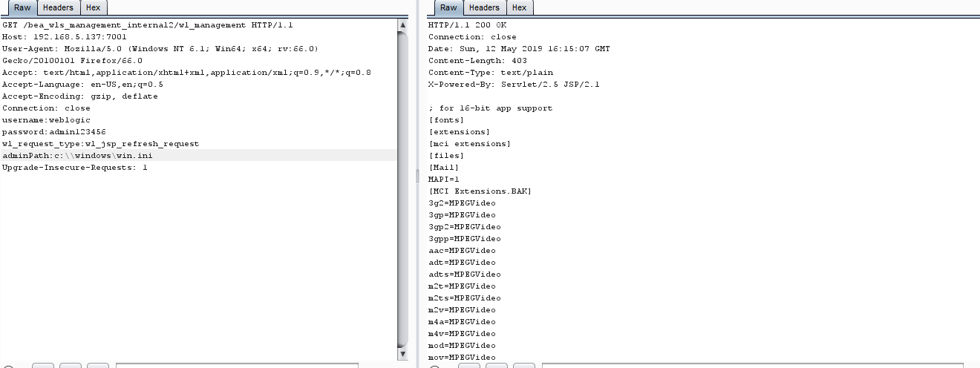The width and height of the screenshot is (980, 368).
Task: Click the GET /bea_wls_management_internal2 request line
Action: (x=148, y=24)
